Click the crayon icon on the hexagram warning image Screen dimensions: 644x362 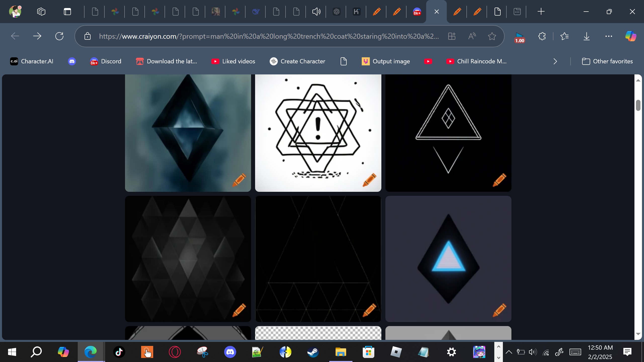point(369,180)
